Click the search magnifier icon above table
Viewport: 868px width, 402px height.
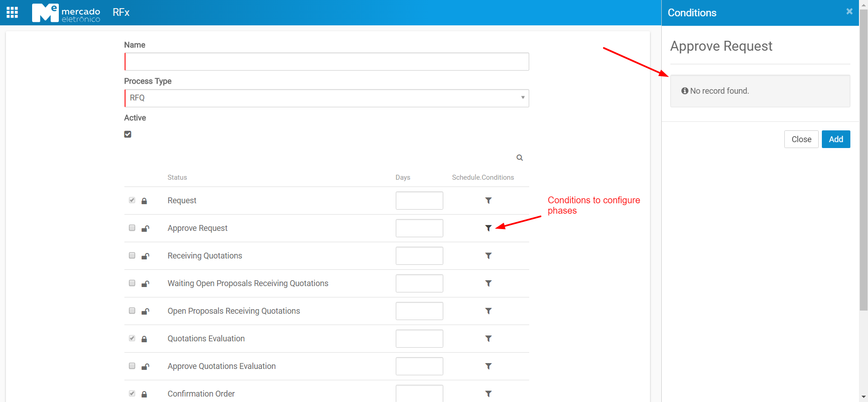pos(520,158)
